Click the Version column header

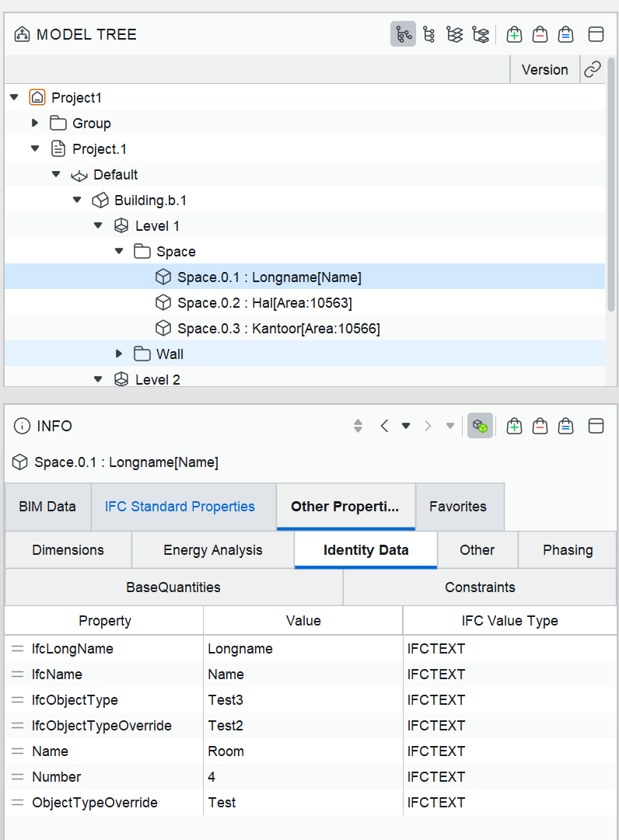pos(544,70)
